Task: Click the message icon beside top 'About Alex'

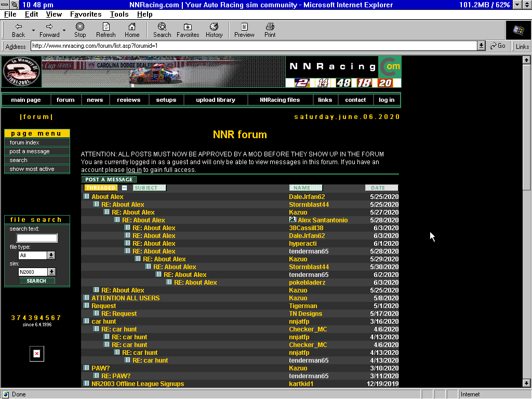Action: point(86,196)
